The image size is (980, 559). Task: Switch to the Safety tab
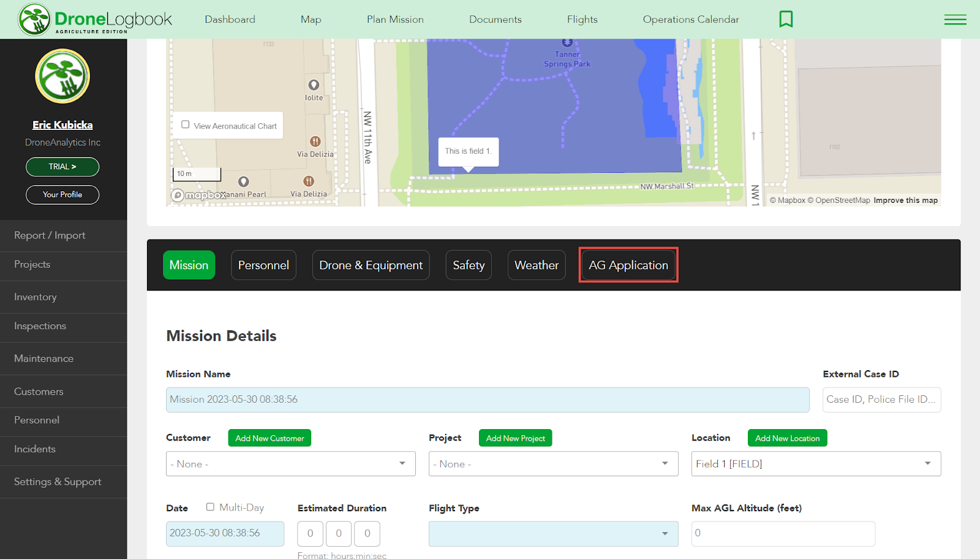click(x=469, y=265)
